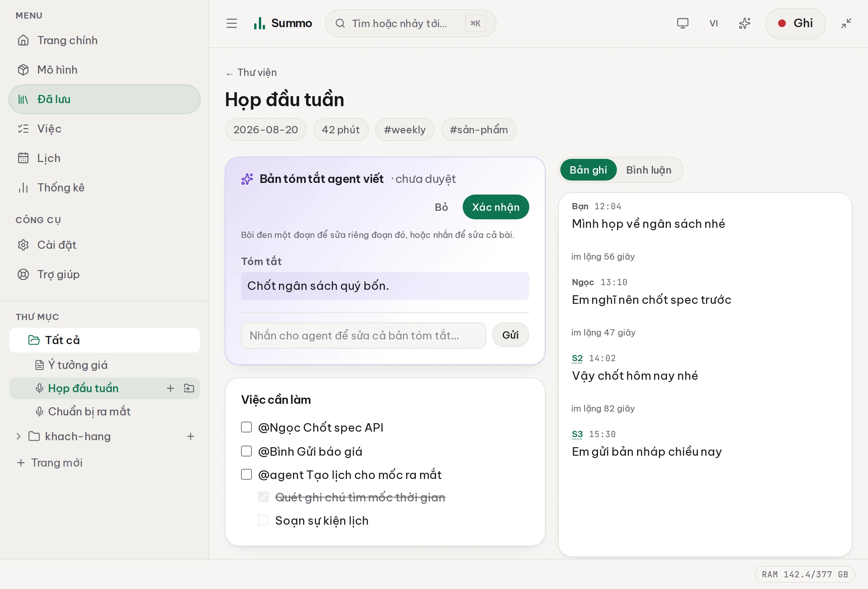Switch to the Bản ghi tab
The image size is (868, 589).
(589, 170)
